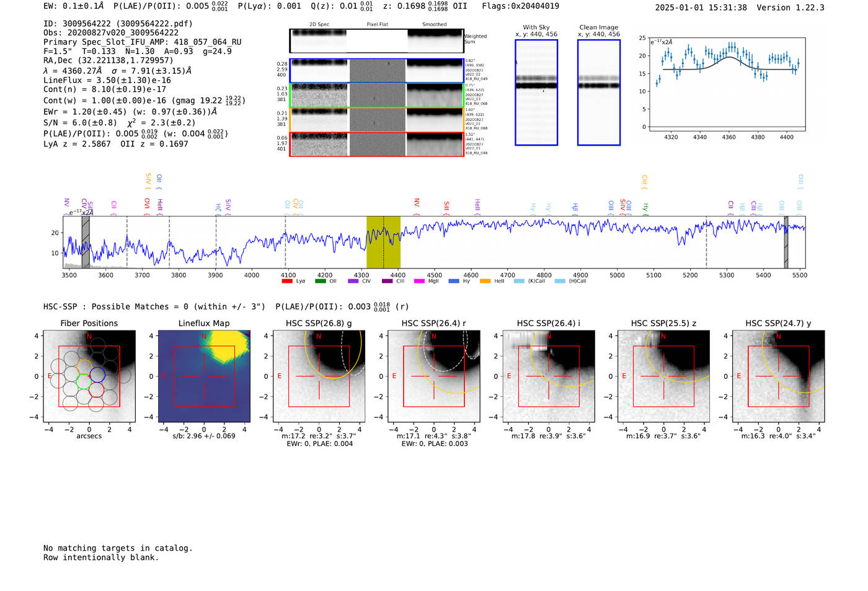This screenshot has height=591, width=868.
Task: Click the green fiber circle in Fiber Positions
Action: coord(83,381)
